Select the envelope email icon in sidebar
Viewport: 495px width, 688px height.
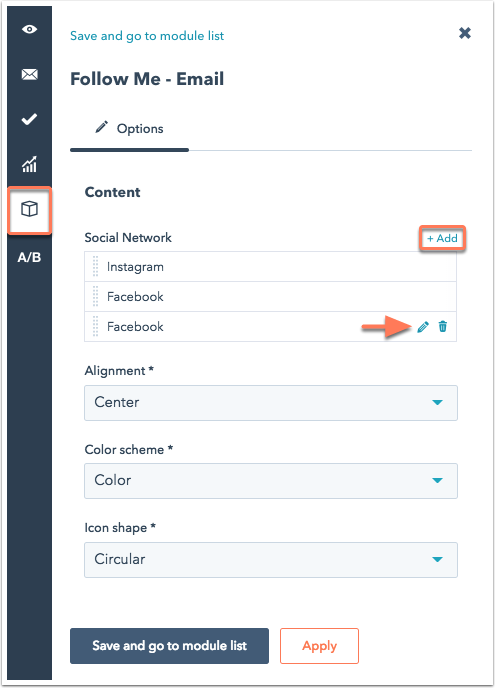click(29, 75)
